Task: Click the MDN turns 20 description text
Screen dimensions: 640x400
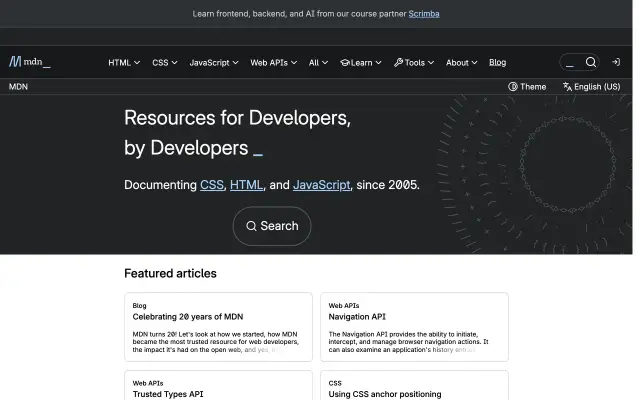Action: coord(216,342)
